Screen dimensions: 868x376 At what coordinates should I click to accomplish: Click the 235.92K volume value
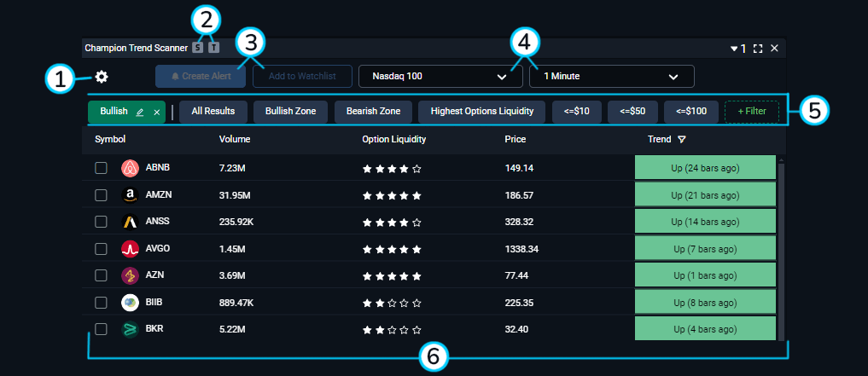pos(237,222)
